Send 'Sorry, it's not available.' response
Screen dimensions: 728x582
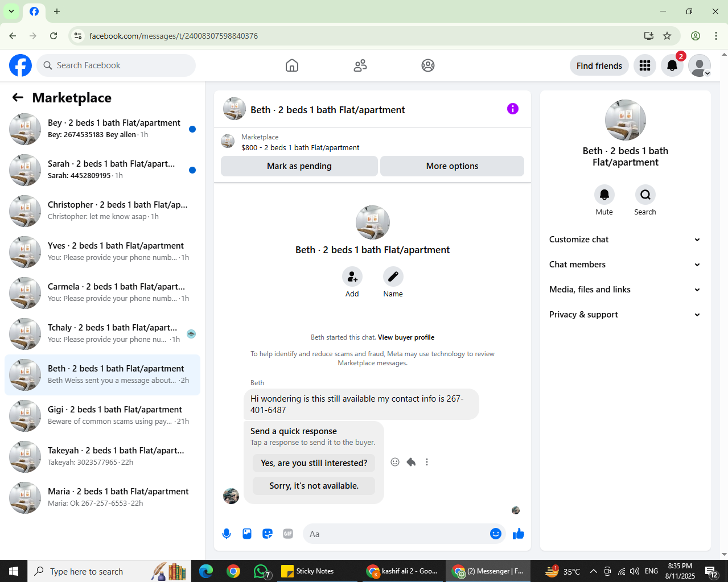[x=314, y=486]
